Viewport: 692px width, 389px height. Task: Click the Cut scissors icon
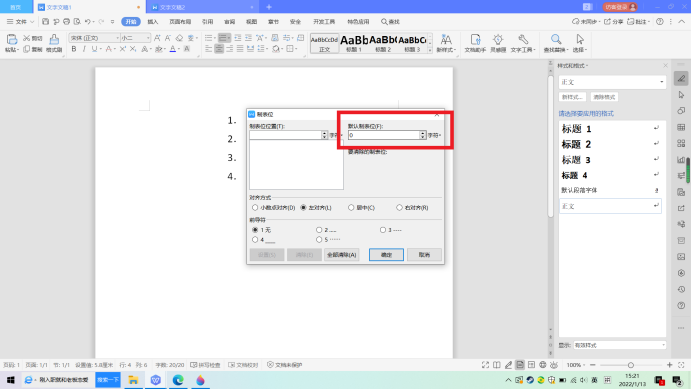click(26, 38)
